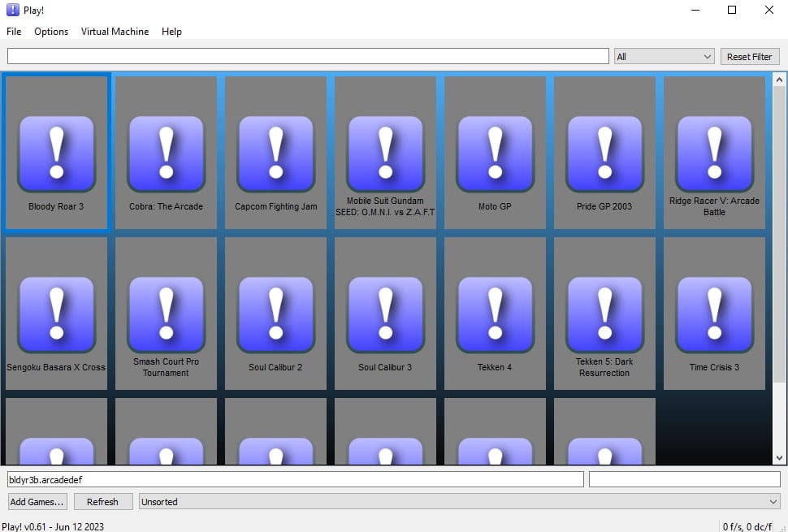Choose the Soul Calibur 3 game icon
The width and height of the screenshot is (788, 532).
pos(385,314)
